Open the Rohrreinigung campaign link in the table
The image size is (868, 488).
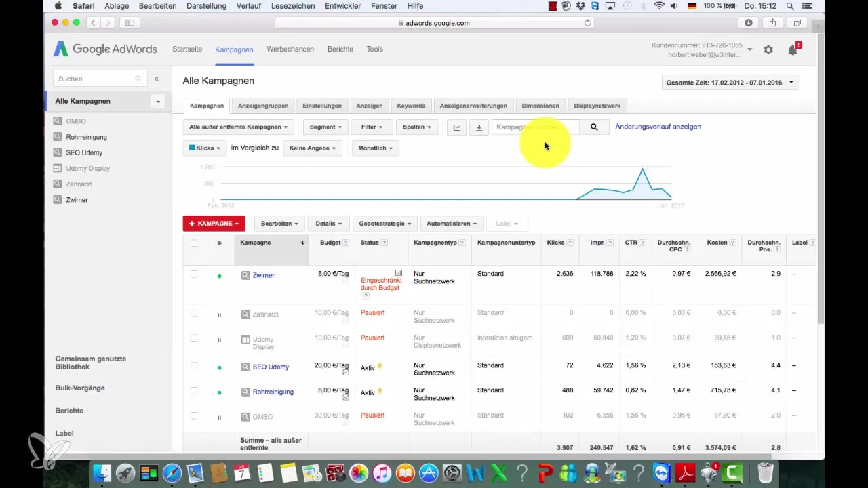click(x=273, y=392)
